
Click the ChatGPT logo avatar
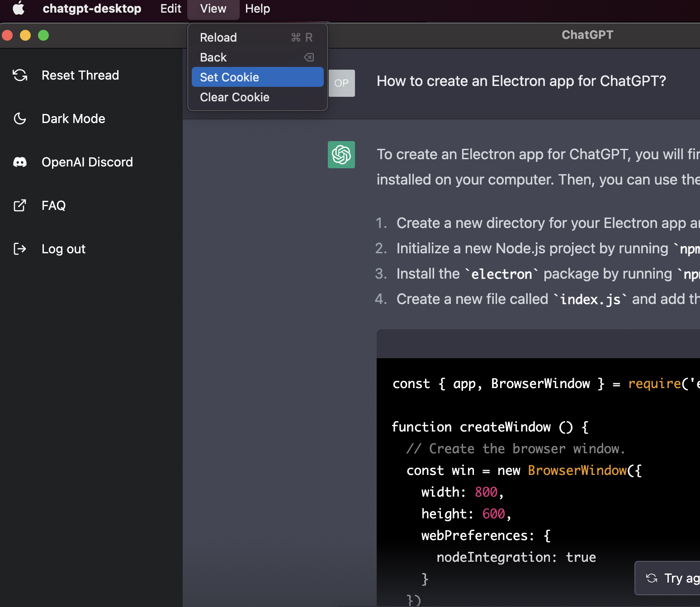point(341,155)
